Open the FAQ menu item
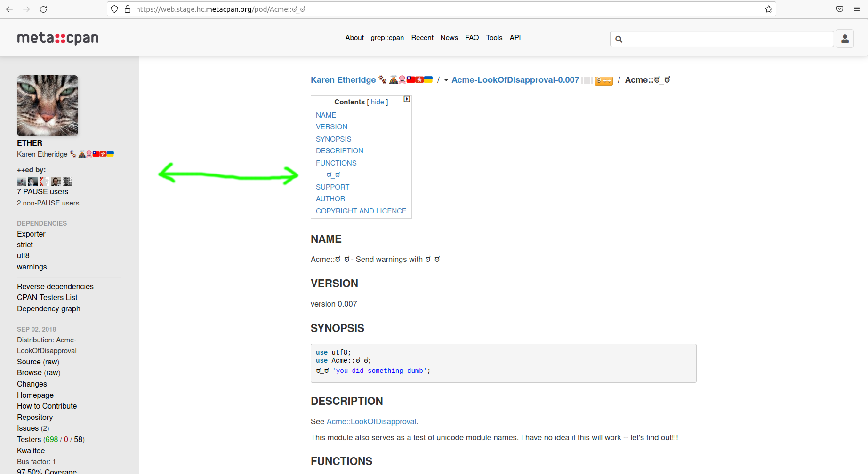Image resolution: width=868 pixels, height=474 pixels. 472,38
